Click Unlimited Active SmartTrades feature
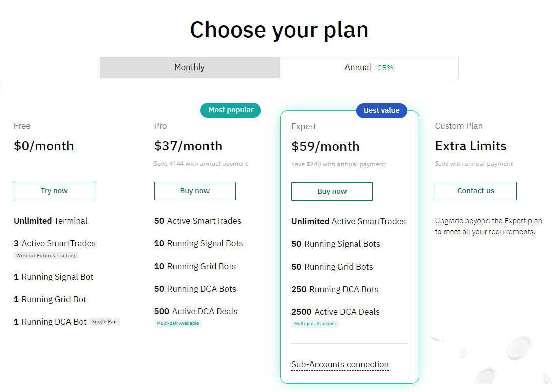The image size is (554, 392). tap(349, 221)
